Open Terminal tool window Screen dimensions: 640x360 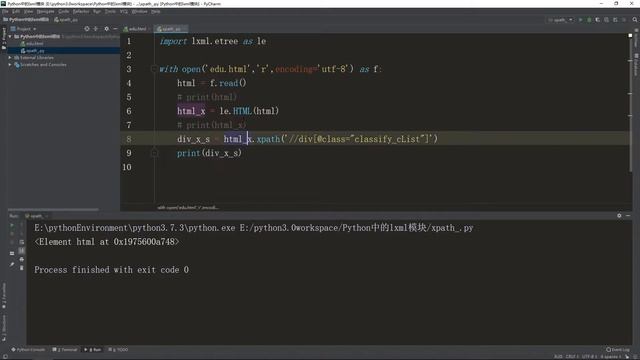[x=65, y=350]
